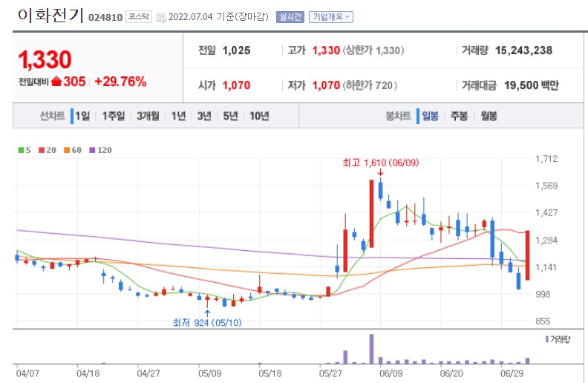Click the red up-arrow price change icon
This screenshot has height=383, width=588.
[x=56, y=81]
